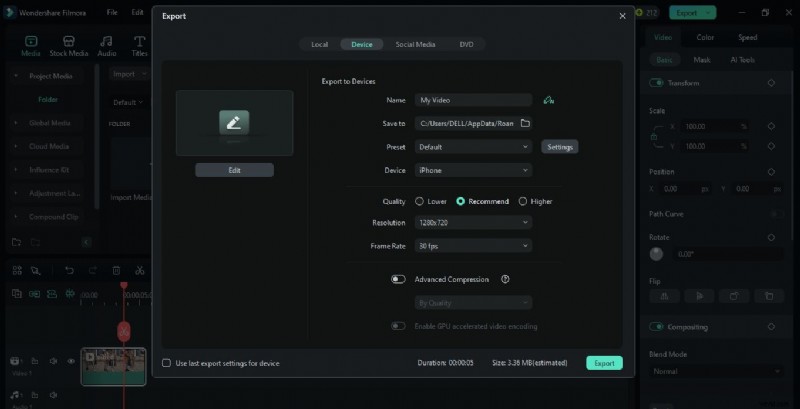
Task: Click the thumbnail edit pencil icon
Action: click(234, 122)
